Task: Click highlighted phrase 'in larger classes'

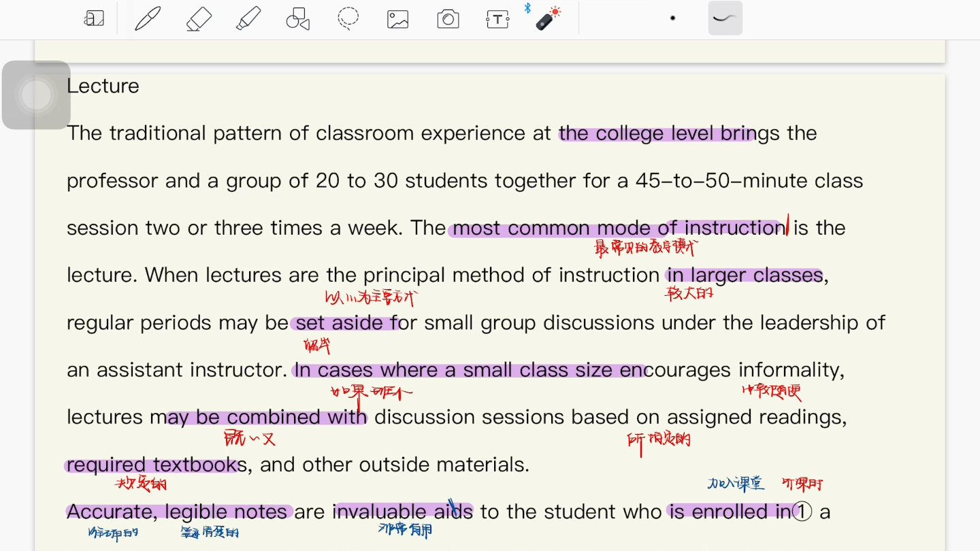Action: (745, 275)
